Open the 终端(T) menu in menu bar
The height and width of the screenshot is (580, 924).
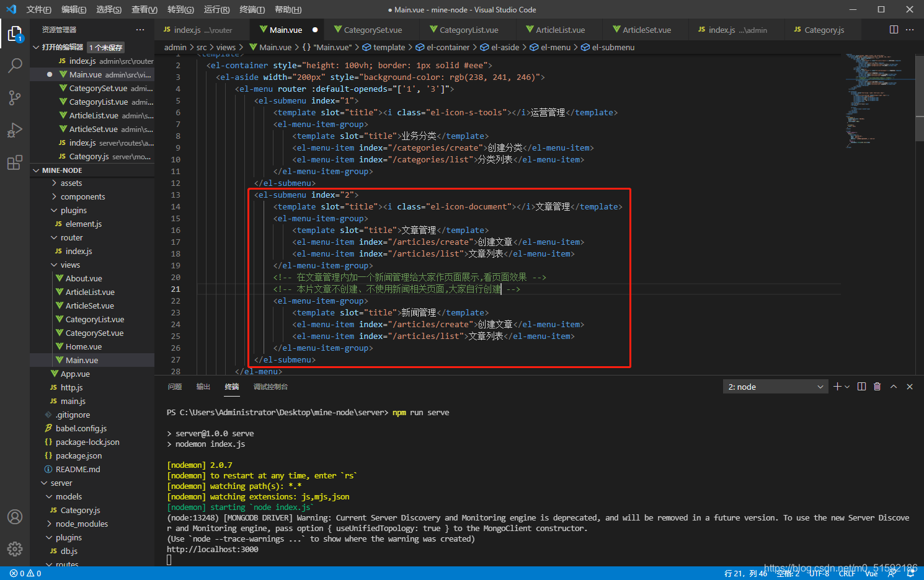pos(252,9)
